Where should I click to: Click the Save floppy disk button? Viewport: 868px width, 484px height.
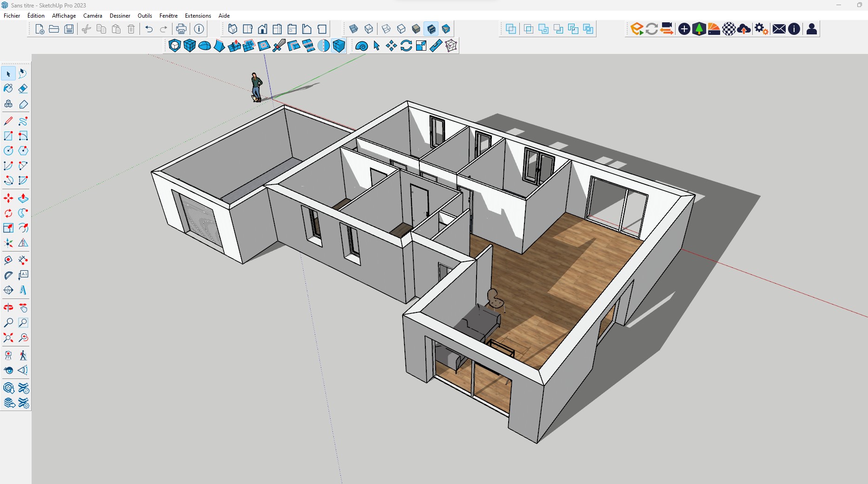click(69, 29)
